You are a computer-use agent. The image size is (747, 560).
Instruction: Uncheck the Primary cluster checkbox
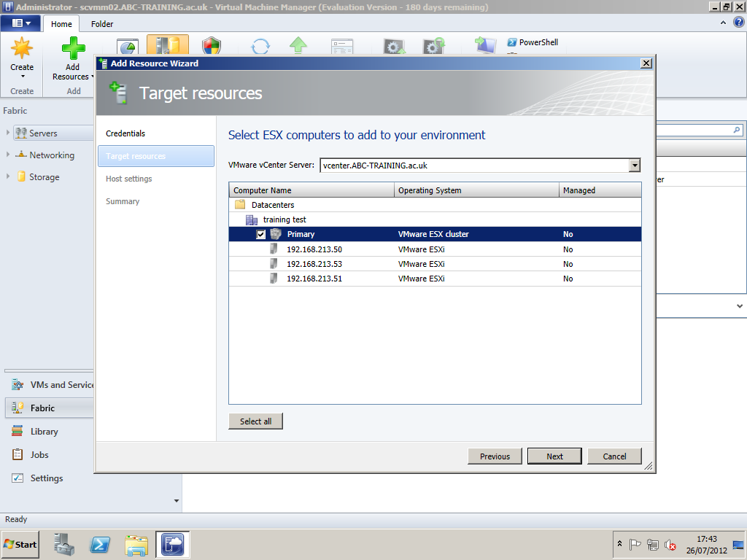click(x=260, y=234)
